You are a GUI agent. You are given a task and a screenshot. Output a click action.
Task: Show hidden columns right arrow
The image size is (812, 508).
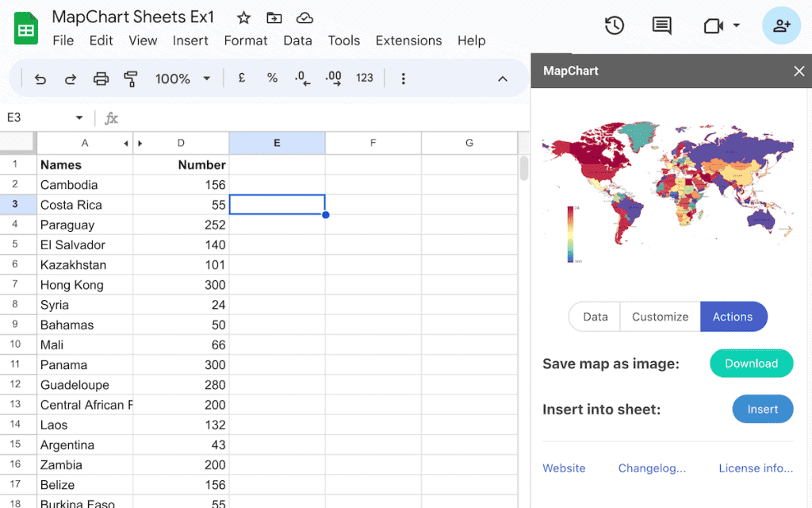[140, 144]
